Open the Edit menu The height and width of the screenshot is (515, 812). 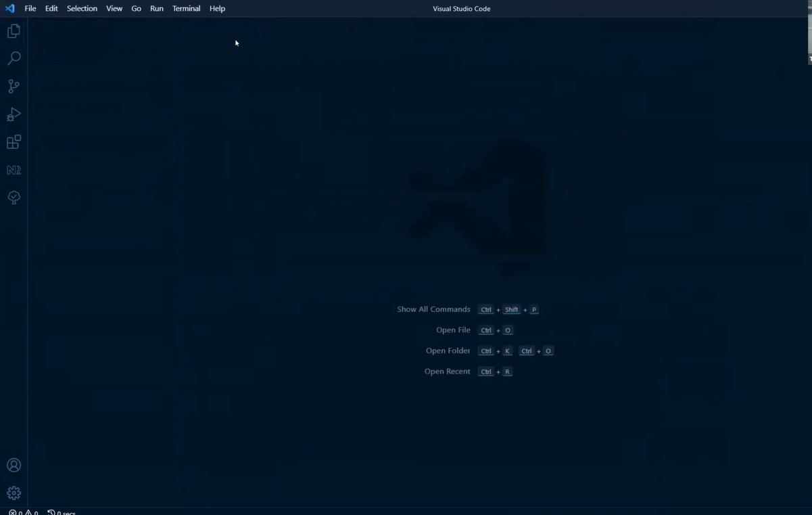coord(51,9)
